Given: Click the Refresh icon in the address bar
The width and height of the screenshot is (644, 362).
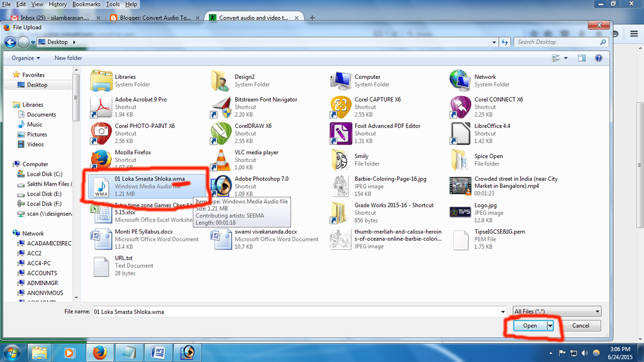Looking at the screenshot, I should (505, 41).
